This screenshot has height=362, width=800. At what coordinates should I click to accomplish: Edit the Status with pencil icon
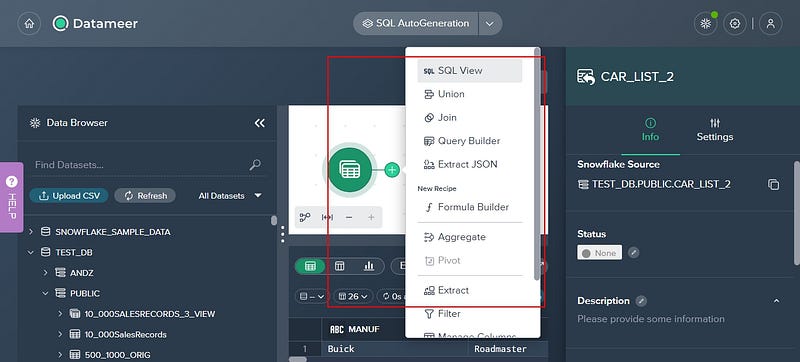coord(633,252)
